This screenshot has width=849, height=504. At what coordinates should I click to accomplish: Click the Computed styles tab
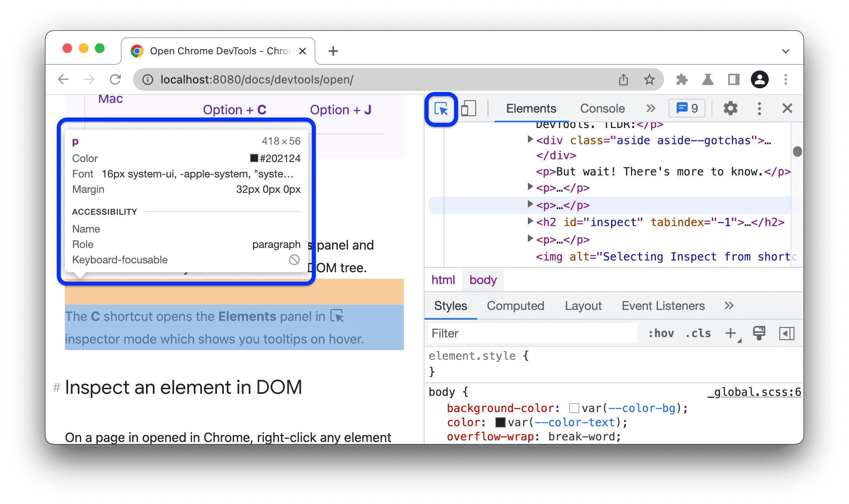516,306
